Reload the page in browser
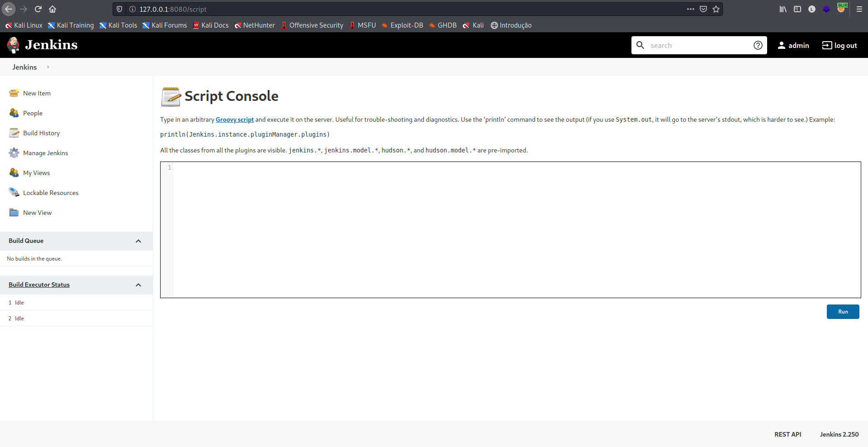Image resolution: width=868 pixels, height=447 pixels. pyautogui.click(x=38, y=9)
